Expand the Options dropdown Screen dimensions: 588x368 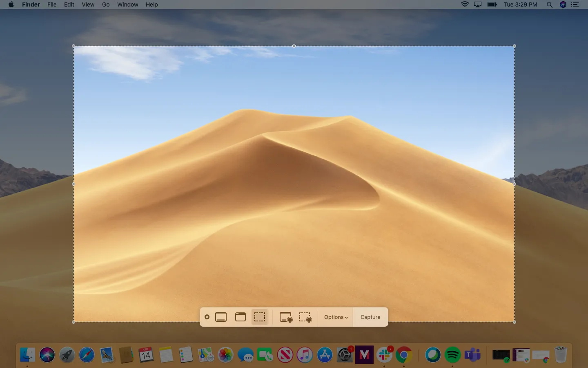pos(336,317)
